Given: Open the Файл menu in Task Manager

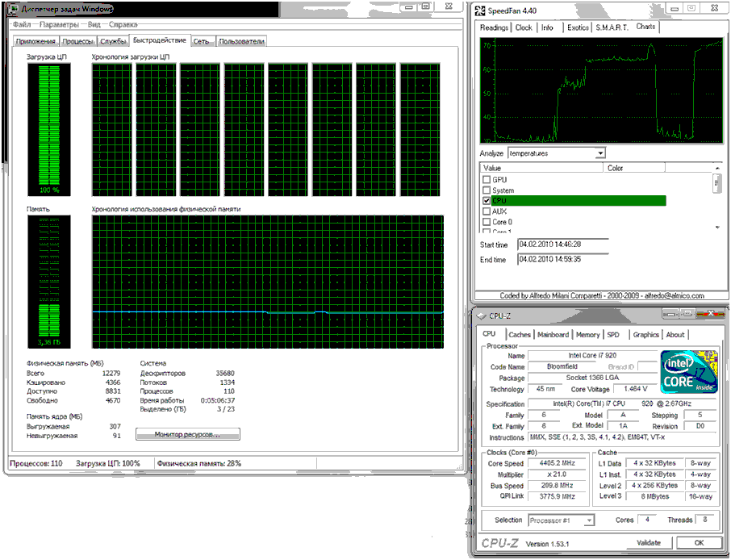Looking at the screenshot, I should 22,24.
